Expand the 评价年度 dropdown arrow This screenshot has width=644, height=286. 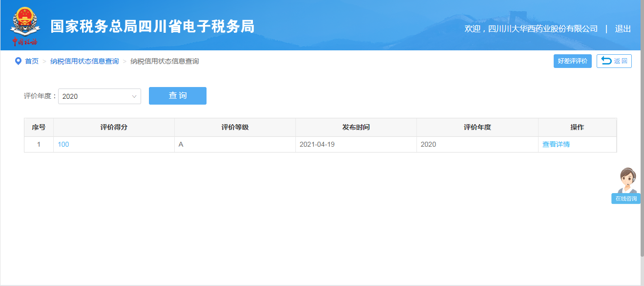[x=134, y=96]
